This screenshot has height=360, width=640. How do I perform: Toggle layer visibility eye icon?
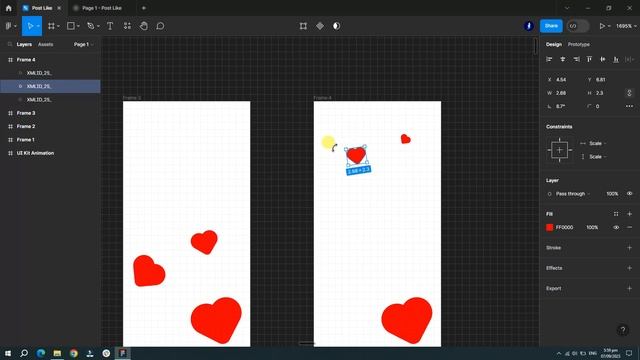[629, 193]
